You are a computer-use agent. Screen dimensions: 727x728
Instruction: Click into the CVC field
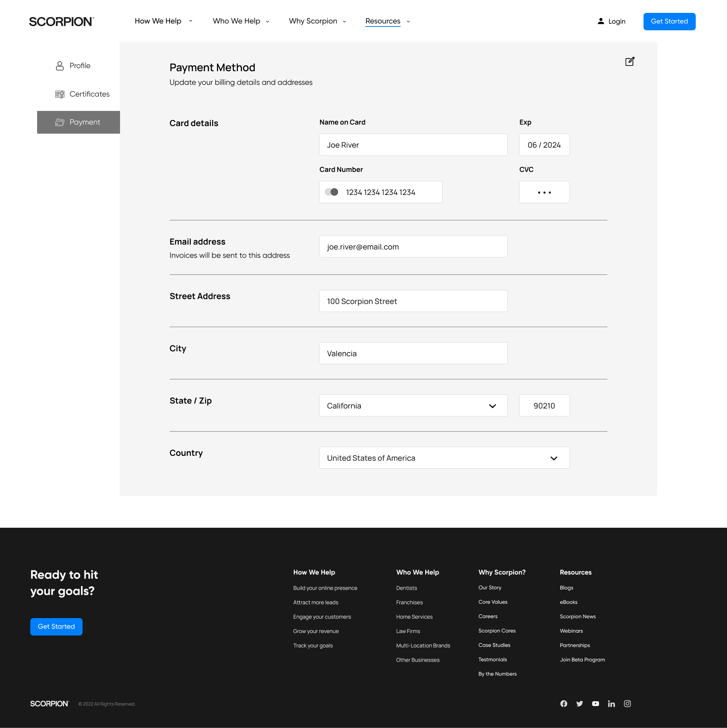[x=544, y=192]
